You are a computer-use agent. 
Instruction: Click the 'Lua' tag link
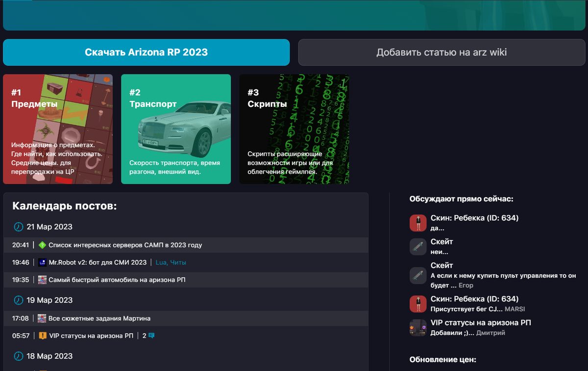[162, 262]
